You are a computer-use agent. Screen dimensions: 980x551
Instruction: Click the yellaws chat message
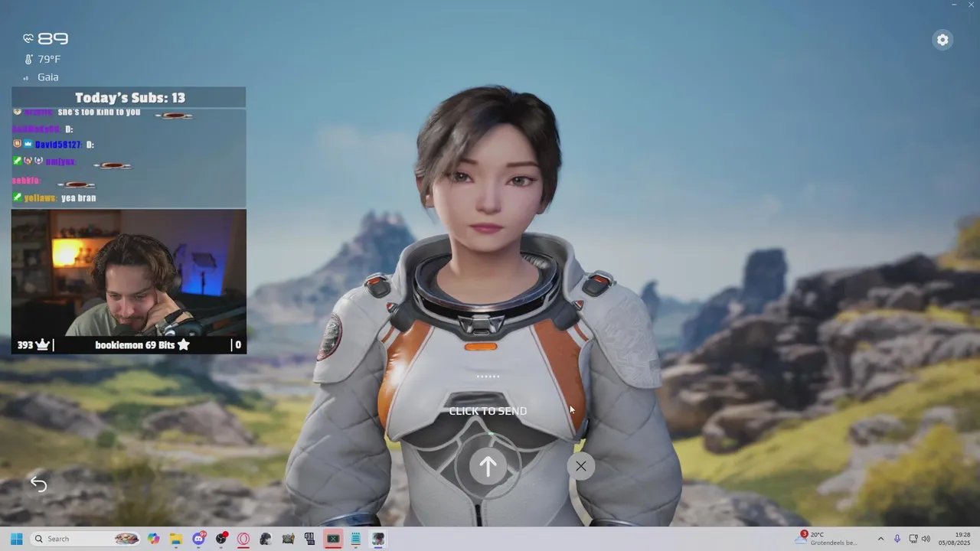pyautogui.click(x=54, y=197)
